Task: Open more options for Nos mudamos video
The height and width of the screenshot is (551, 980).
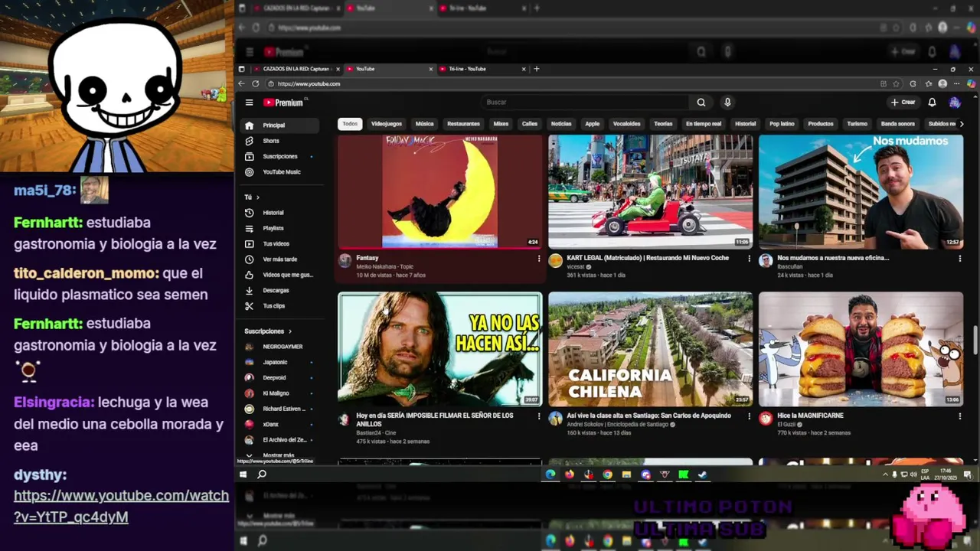Action: point(960,259)
